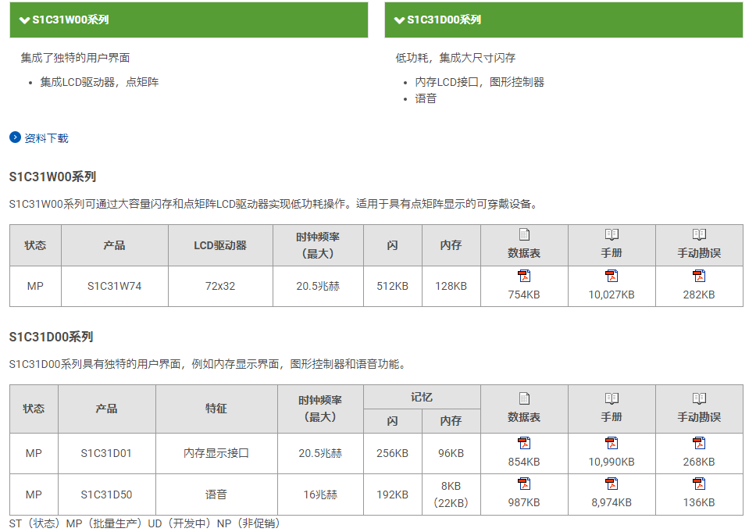Select the S1C31W74 product name cell
The height and width of the screenshot is (532, 756).
point(114,286)
